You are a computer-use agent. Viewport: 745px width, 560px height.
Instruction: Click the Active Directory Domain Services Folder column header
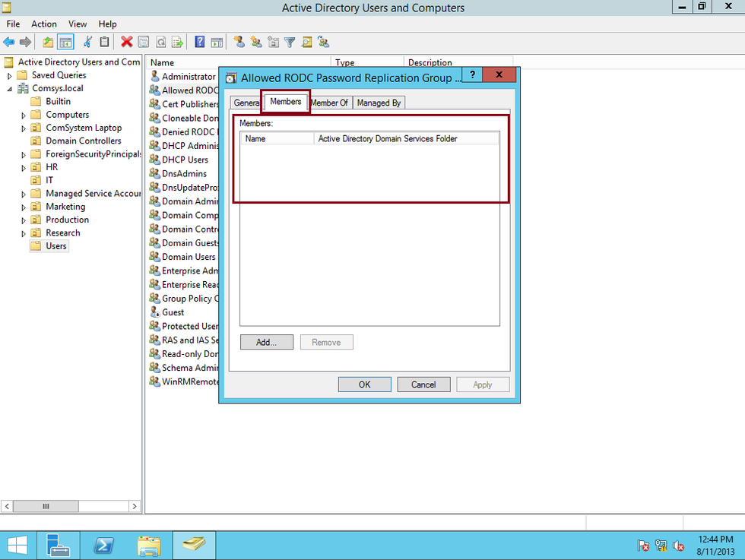(x=406, y=139)
